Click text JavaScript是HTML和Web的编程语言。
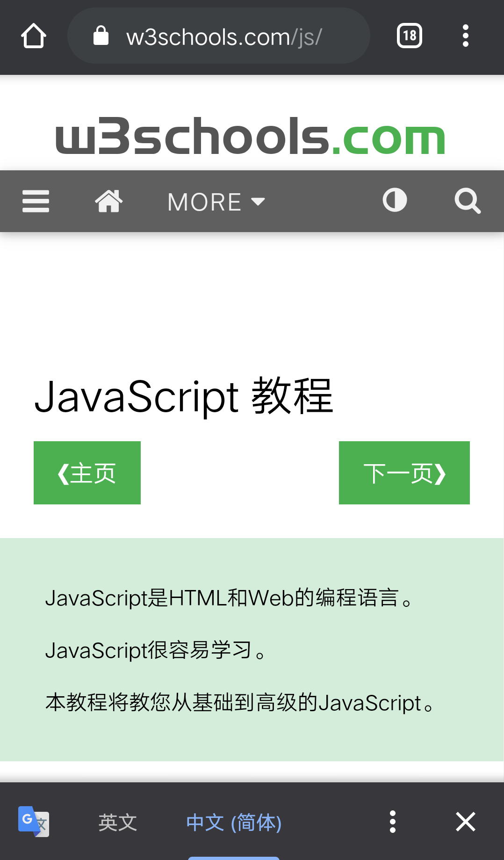Screen dimensions: 504x860 pos(228,598)
